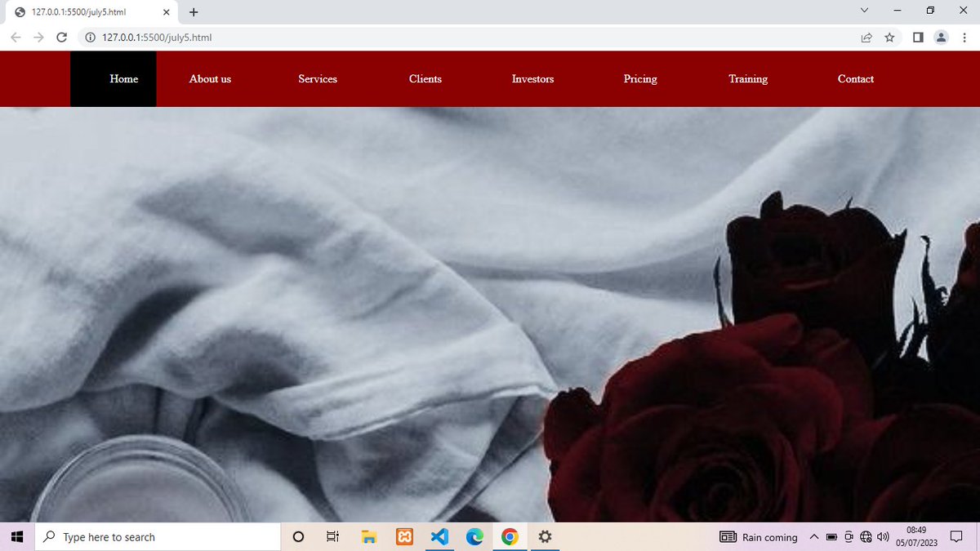
Task: Reload the current page
Action: (x=61, y=38)
